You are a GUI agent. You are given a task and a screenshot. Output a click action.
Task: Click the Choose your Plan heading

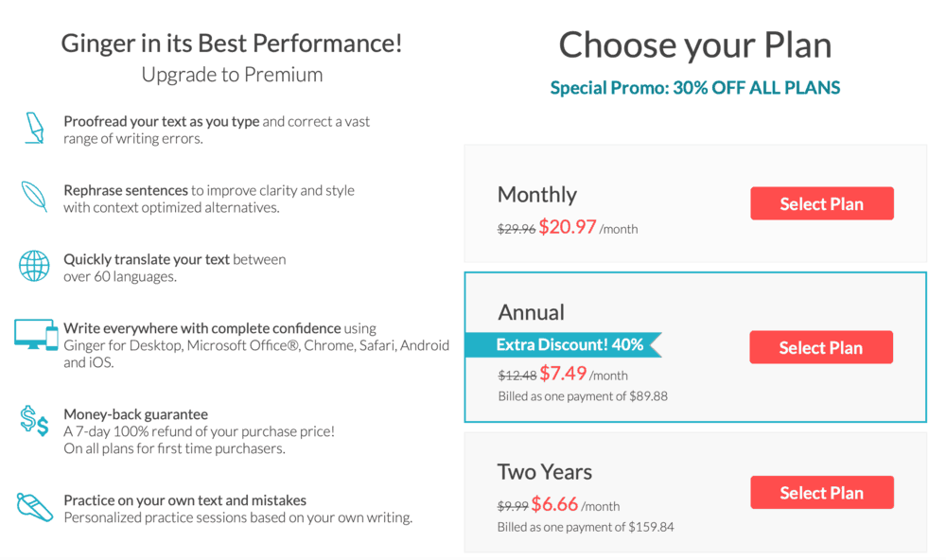[695, 45]
